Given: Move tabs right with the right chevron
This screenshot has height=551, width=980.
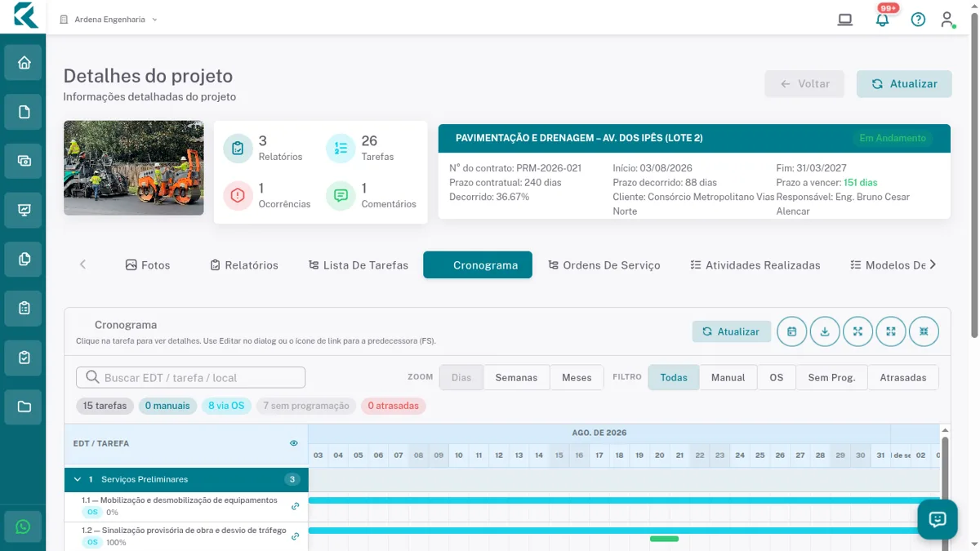Looking at the screenshot, I should tap(933, 264).
